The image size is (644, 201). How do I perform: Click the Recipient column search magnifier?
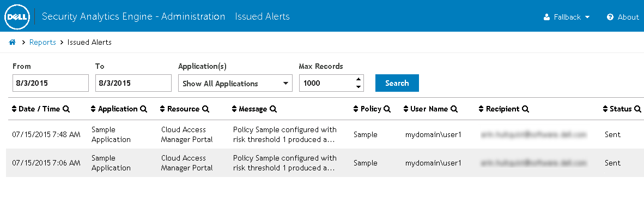point(525,109)
